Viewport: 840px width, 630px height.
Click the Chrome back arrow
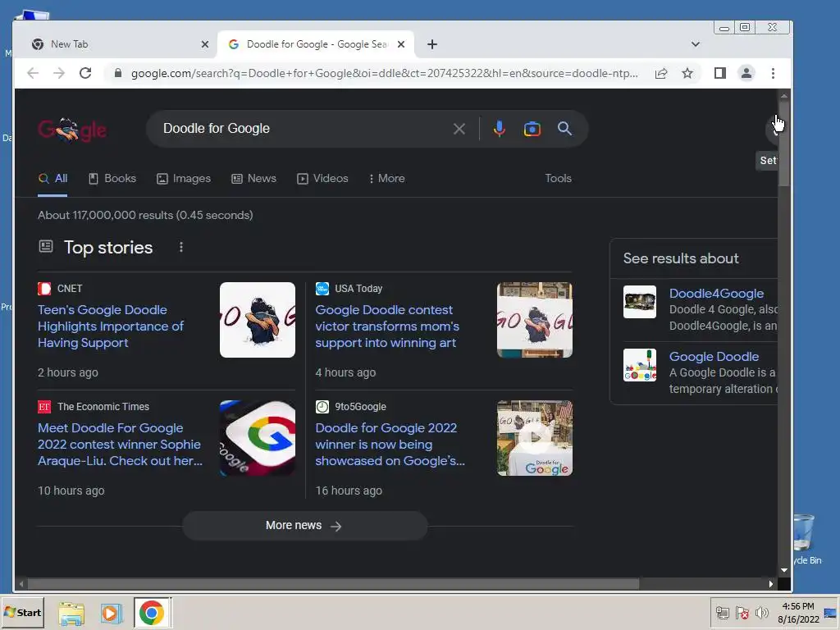(33, 73)
